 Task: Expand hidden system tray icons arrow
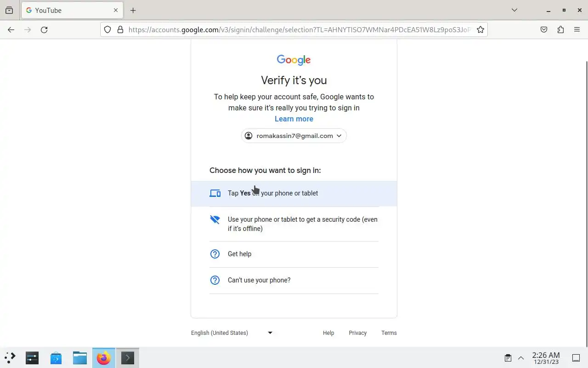(521, 358)
